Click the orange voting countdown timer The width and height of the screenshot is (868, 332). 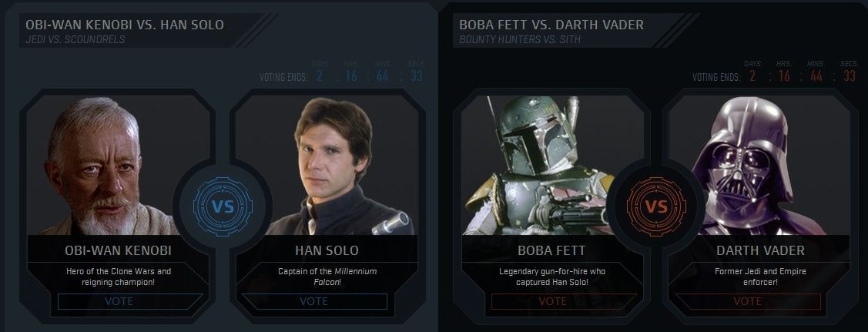click(x=802, y=75)
